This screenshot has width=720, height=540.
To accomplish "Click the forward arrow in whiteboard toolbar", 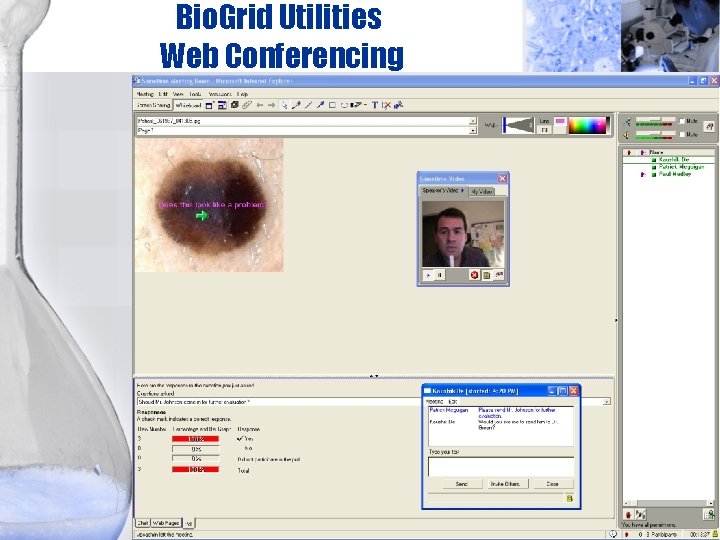I will (x=272, y=105).
